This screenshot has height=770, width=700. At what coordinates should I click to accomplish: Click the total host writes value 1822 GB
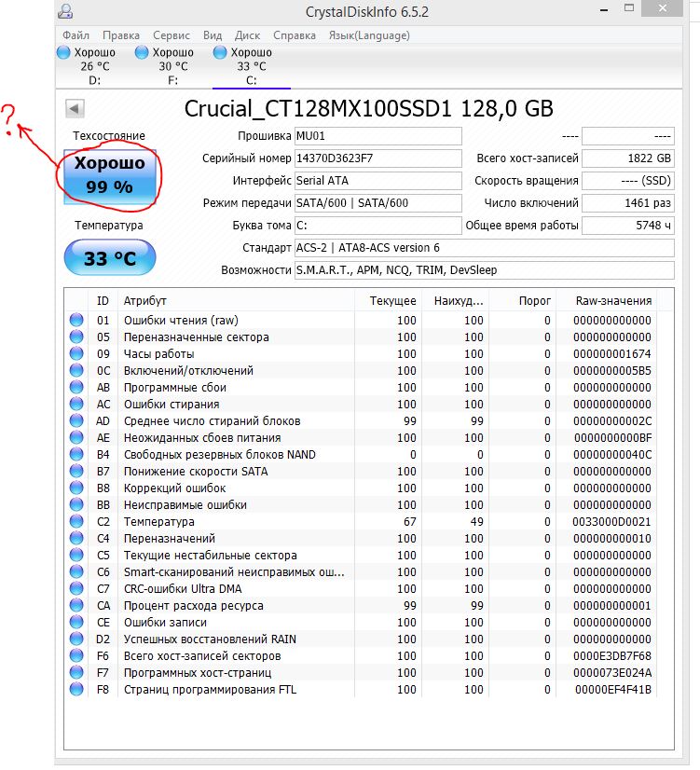[628, 158]
